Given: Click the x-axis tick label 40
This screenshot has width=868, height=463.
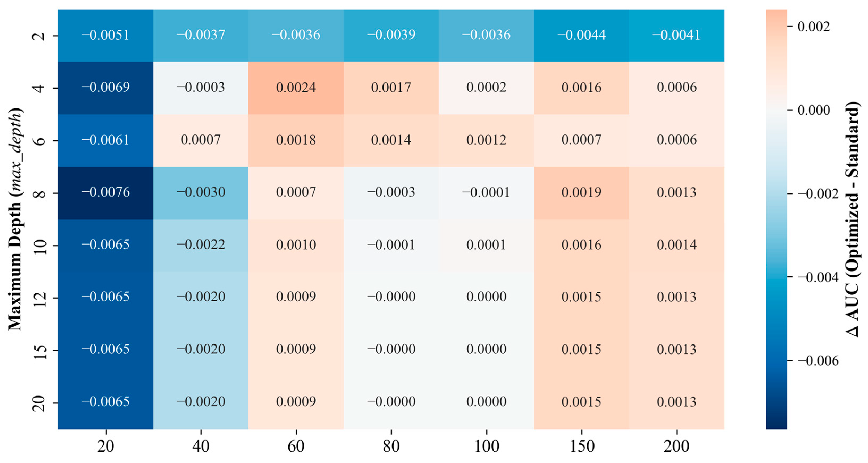Looking at the screenshot, I should pyautogui.click(x=201, y=446).
